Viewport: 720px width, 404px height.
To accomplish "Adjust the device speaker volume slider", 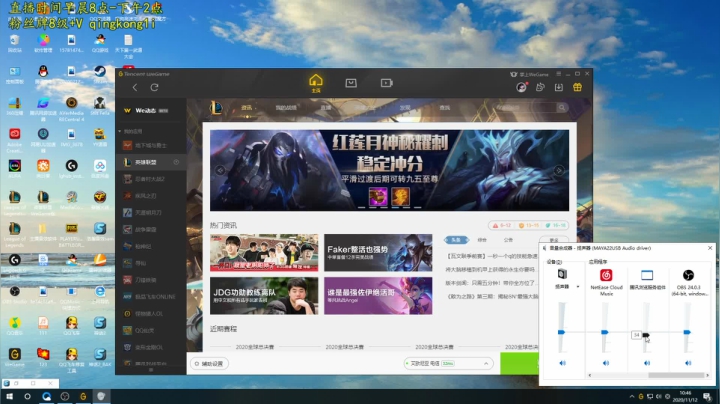I will tap(561, 332).
